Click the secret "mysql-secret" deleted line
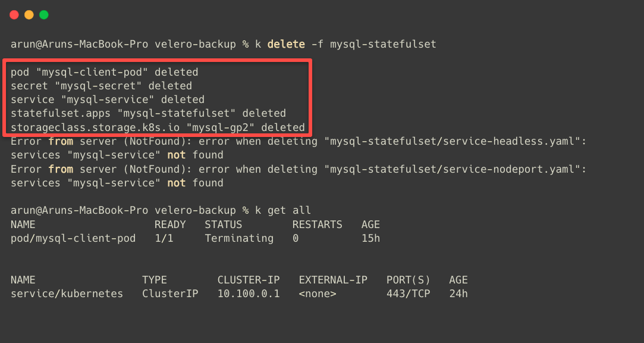 click(102, 86)
